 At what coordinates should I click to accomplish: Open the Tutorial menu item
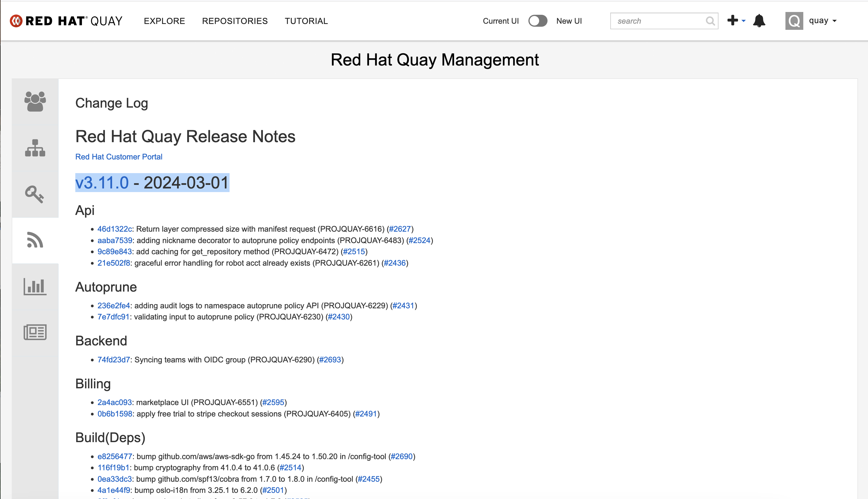click(306, 21)
